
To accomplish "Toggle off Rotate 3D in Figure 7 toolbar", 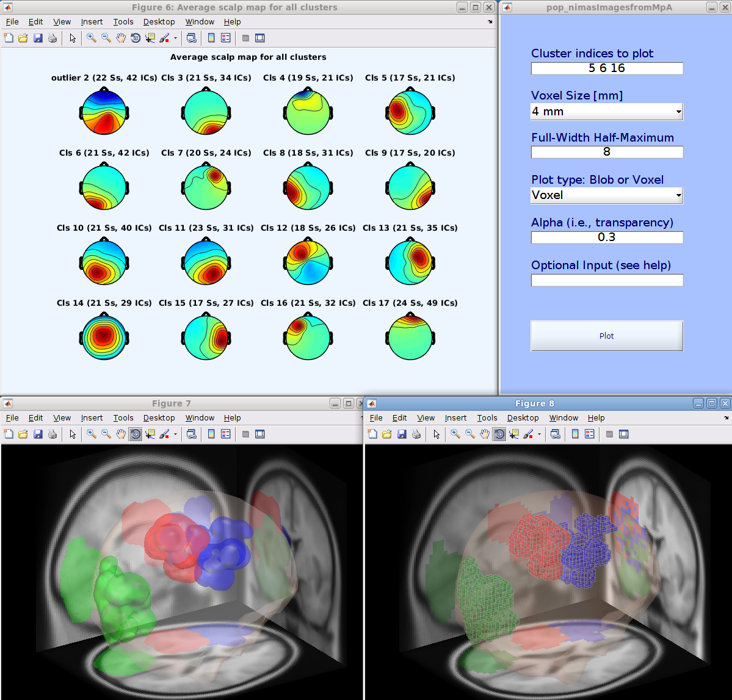I will point(136,434).
